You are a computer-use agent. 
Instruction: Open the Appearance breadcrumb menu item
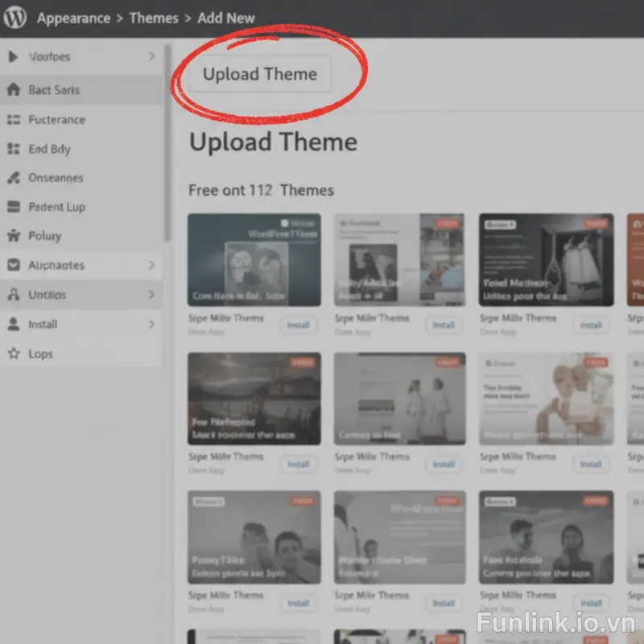73,18
